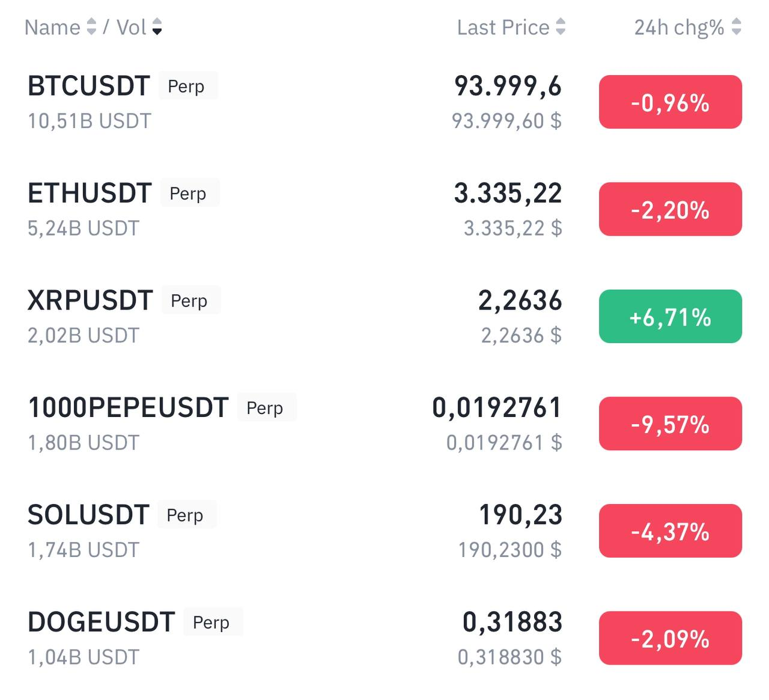Click the red -2,09% badge for DOGEUSDT
This screenshot has height=700, width=769.
point(670,638)
